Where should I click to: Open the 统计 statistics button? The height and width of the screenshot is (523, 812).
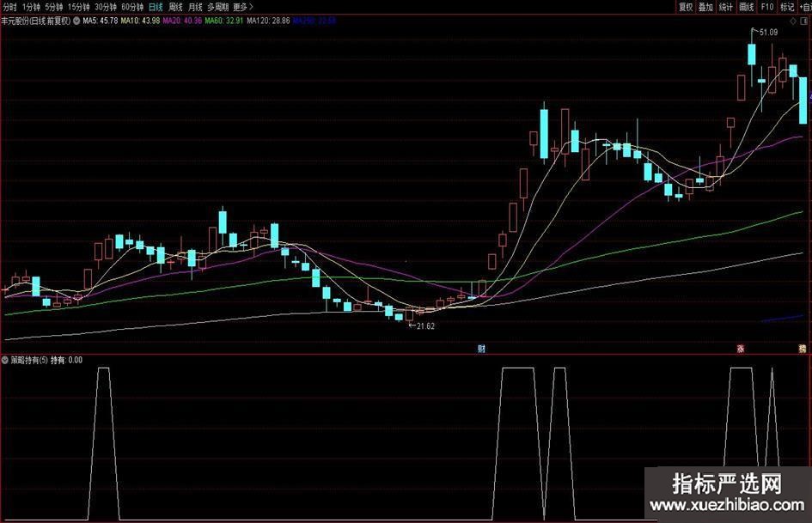tap(727, 7)
